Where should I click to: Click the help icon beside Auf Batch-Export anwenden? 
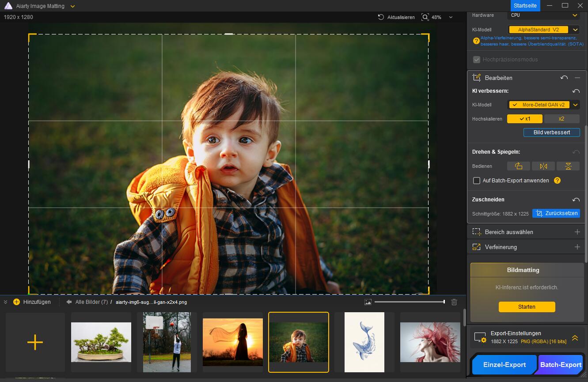click(x=557, y=180)
